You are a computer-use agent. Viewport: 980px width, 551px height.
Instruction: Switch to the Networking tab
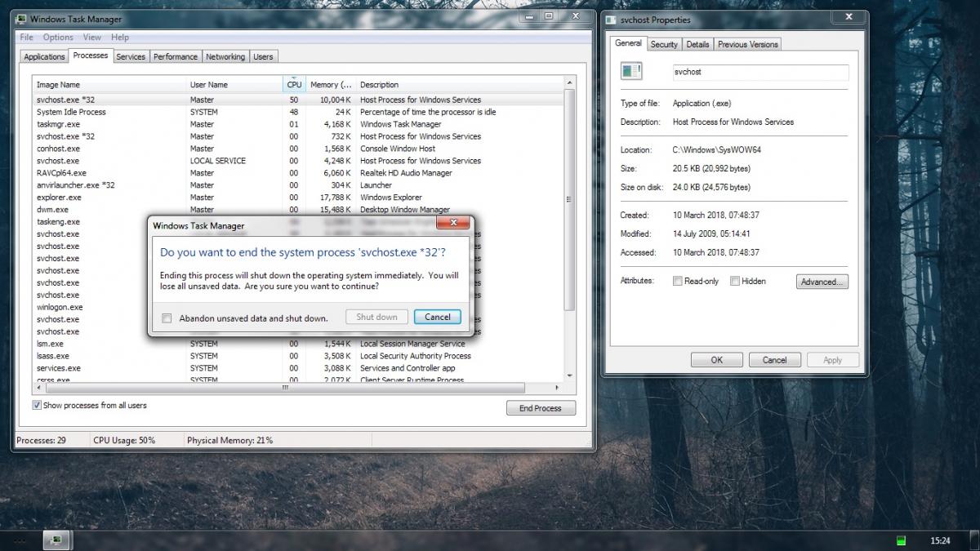[x=225, y=57]
